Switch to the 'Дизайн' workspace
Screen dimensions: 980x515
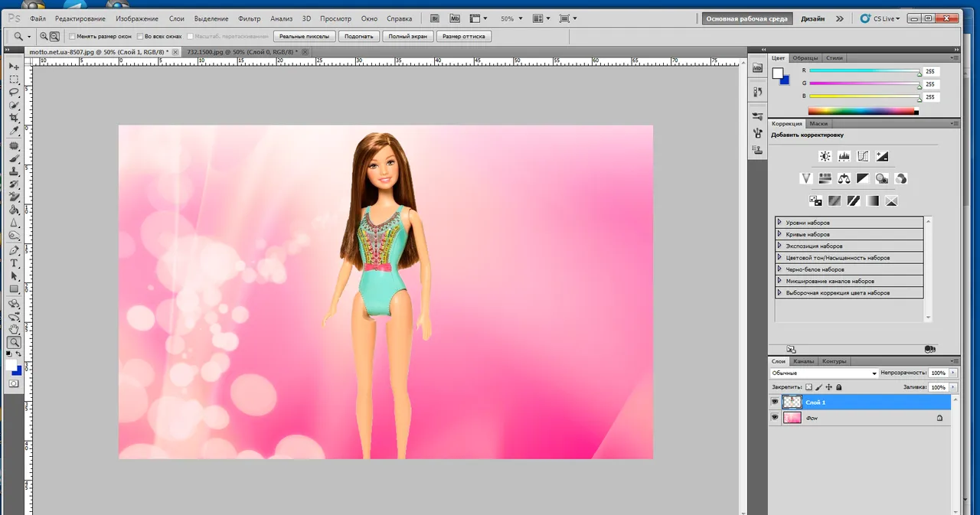(813, 18)
